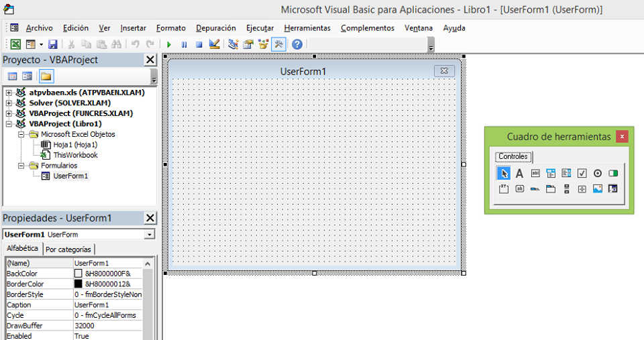This screenshot has height=340, width=644.
Task: Collapse the VBAProject (Libro1) node
Action: (x=9, y=124)
